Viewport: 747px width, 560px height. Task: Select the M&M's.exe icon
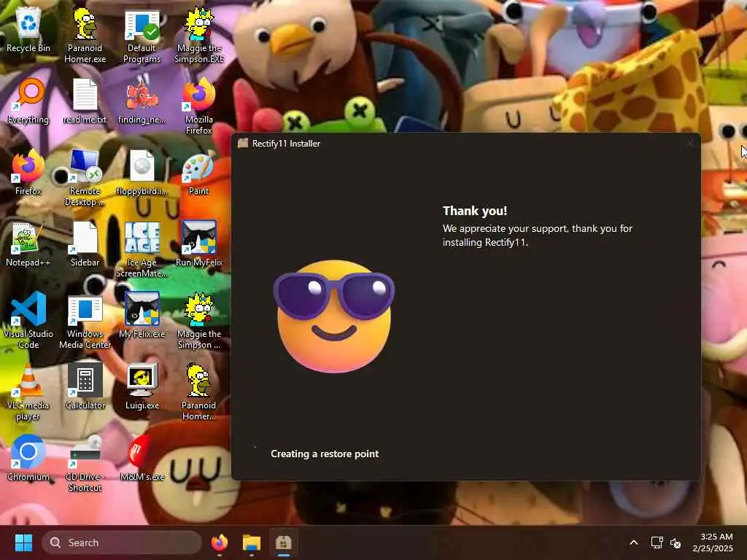pos(142,458)
